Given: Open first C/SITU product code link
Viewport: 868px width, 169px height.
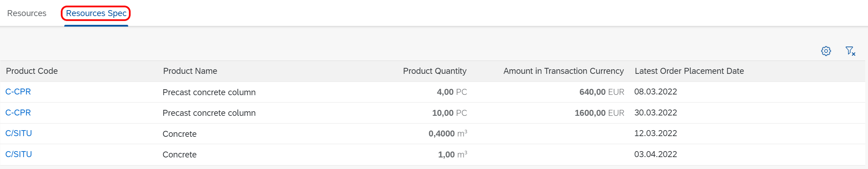Looking at the screenshot, I should 19,133.
